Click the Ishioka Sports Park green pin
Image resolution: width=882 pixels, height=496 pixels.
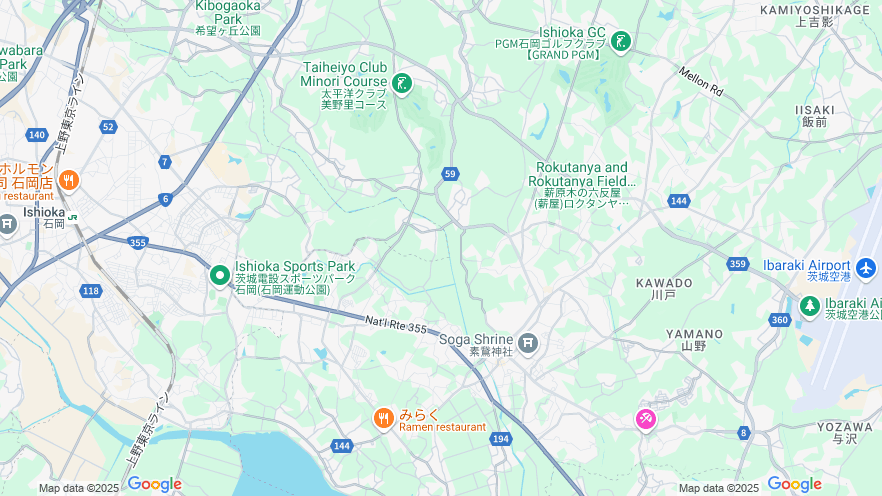click(220, 276)
